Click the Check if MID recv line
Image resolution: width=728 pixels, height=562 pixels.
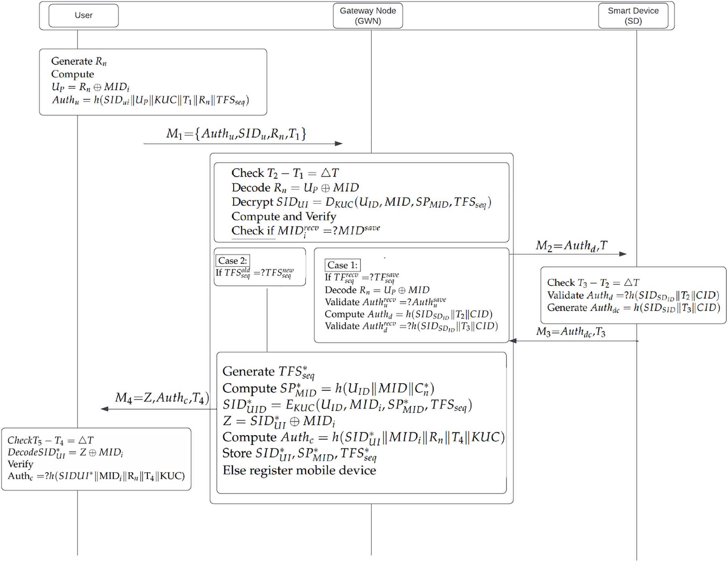[x=305, y=230]
